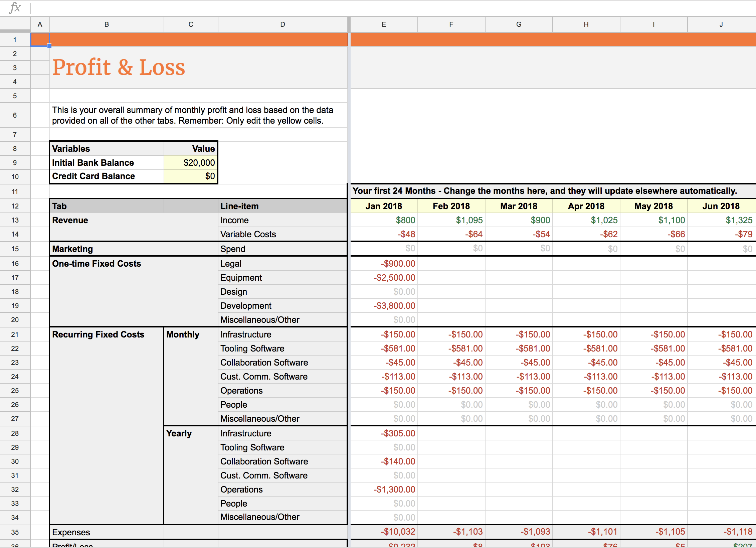This screenshot has width=756, height=548.
Task: Click the Line-item header cell
Action: point(282,206)
